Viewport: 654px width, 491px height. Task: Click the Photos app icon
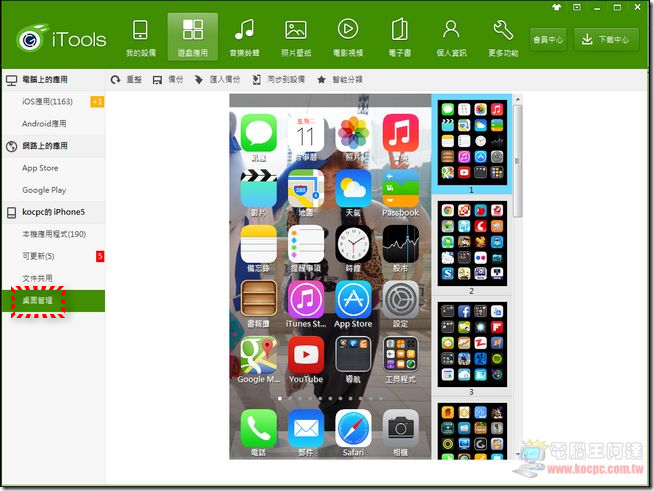tap(353, 133)
